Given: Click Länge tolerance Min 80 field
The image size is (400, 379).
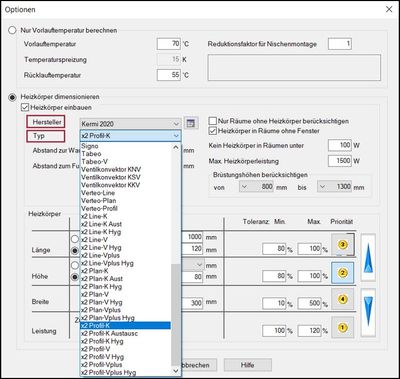Looking at the screenshot, I should [x=274, y=249].
